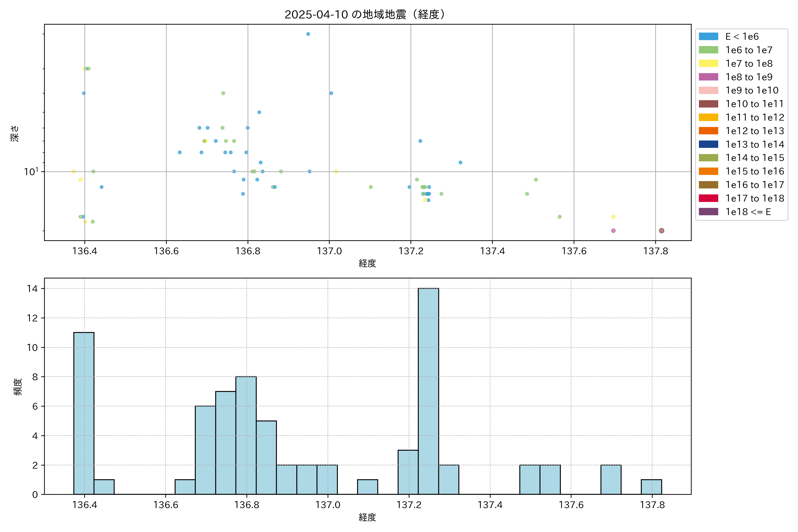Click the navy 1e13 to 1e14 swatch
798x532 pixels.
(x=708, y=144)
